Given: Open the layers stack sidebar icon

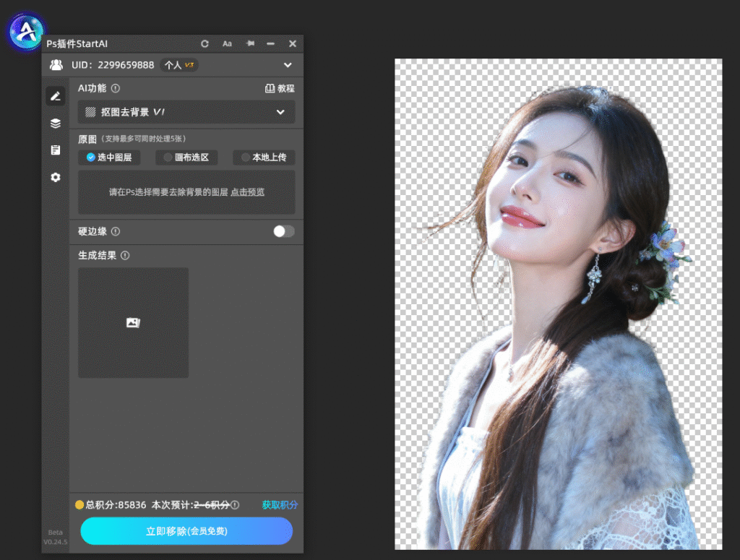Looking at the screenshot, I should 56,124.
